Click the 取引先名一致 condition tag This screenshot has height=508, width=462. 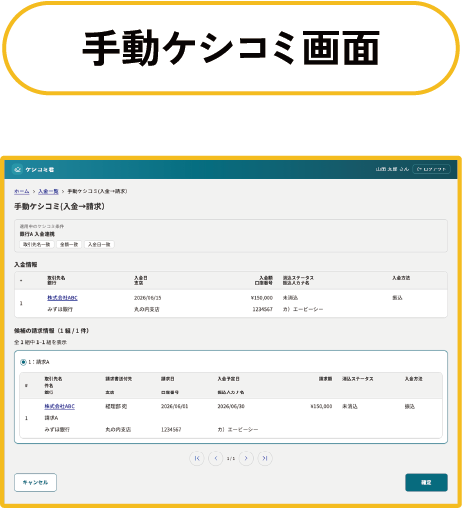37,244
